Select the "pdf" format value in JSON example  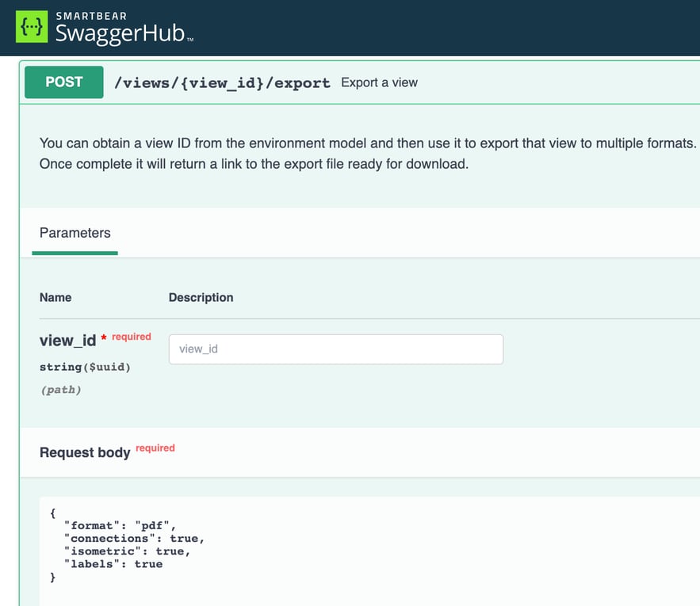click(155, 524)
